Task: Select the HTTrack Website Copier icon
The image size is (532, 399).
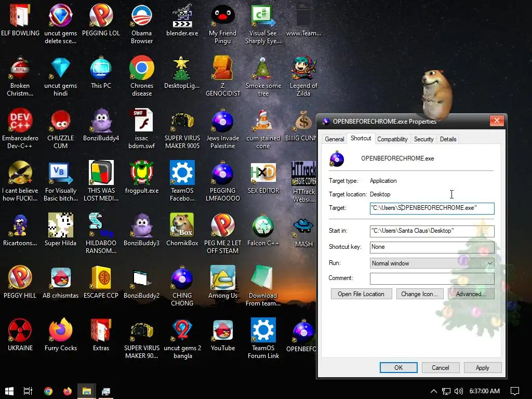Action: (303, 182)
